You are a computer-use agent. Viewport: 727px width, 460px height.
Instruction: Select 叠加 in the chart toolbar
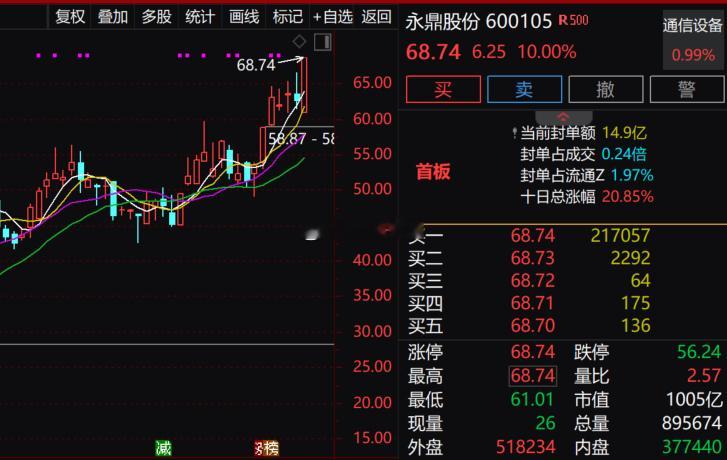coord(113,17)
